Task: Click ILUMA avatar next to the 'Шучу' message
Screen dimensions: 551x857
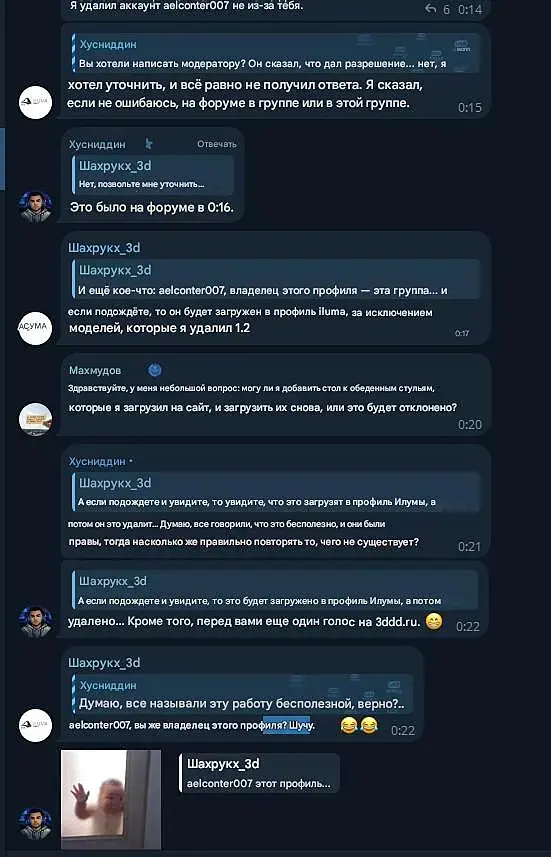Action: (35, 725)
